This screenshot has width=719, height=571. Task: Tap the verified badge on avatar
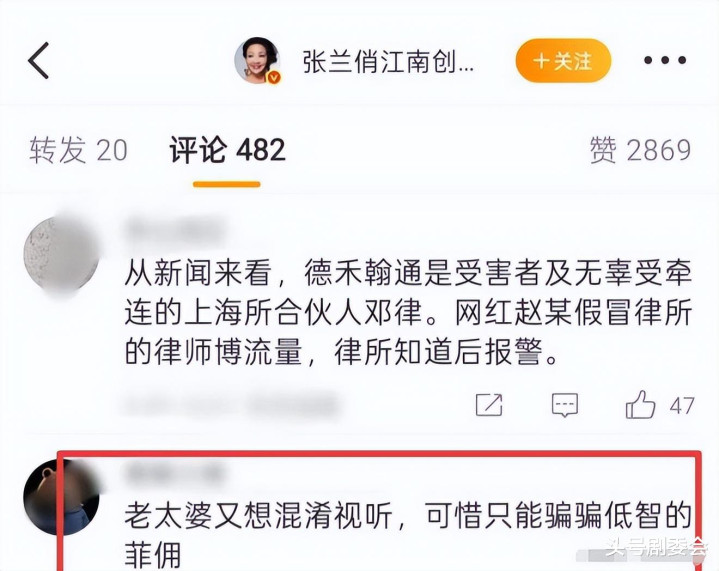point(274,78)
